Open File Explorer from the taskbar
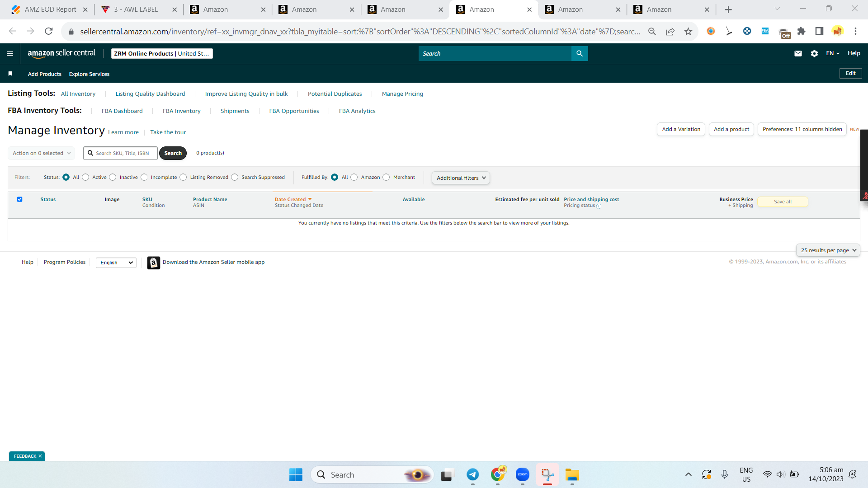The height and width of the screenshot is (488, 868). coord(572,475)
